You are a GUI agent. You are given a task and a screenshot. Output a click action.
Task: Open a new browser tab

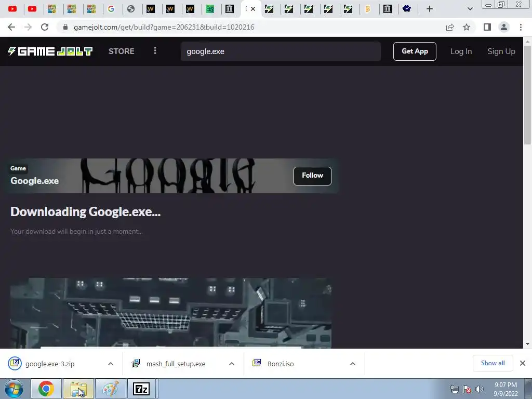[x=430, y=9]
